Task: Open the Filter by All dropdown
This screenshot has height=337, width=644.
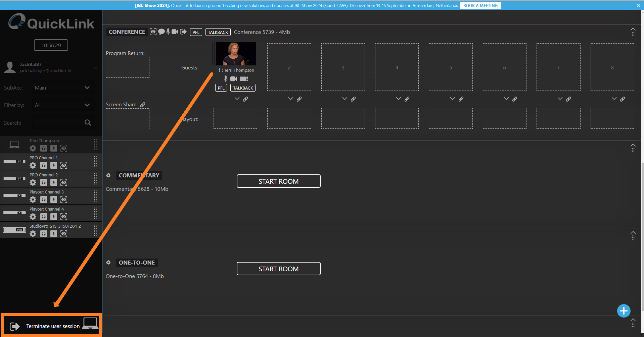Action: tap(63, 105)
